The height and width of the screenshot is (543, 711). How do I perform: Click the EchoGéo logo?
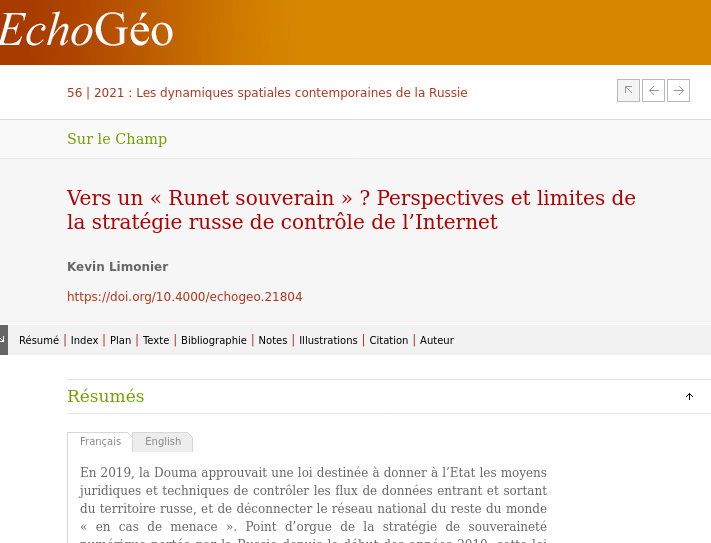(x=86, y=32)
